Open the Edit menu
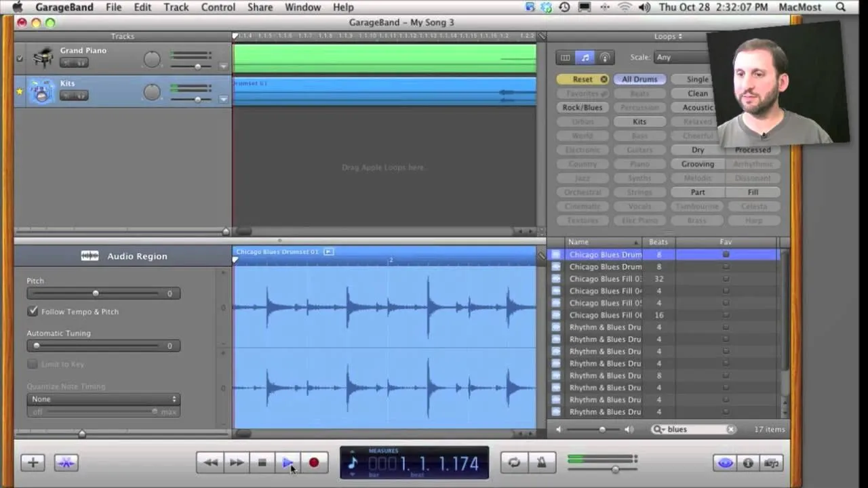The height and width of the screenshot is (488, 868). (x=142, y=7)
